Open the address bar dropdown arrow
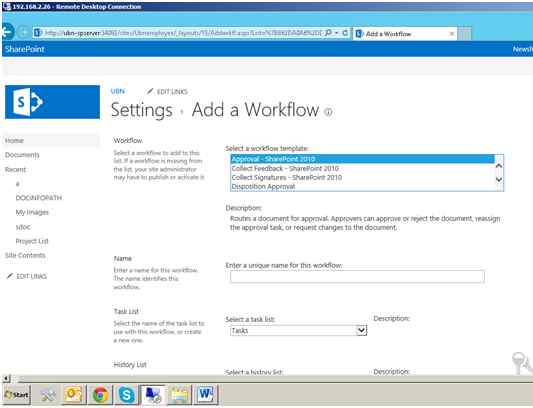Viewport: 533px width, 408px height. (337, 33)
